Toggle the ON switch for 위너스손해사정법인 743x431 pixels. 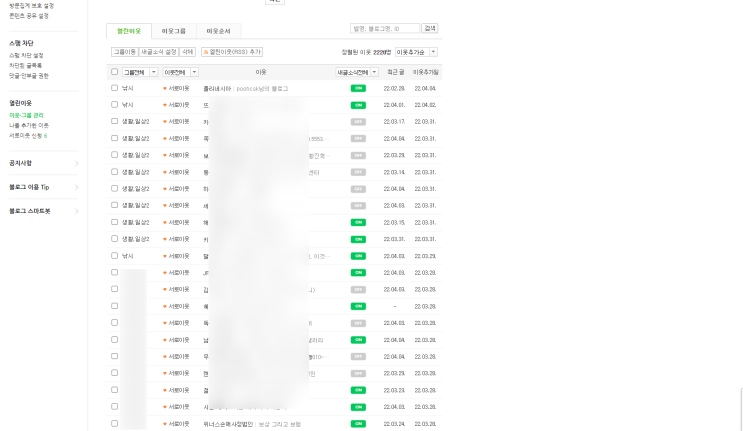click(358, 424)
